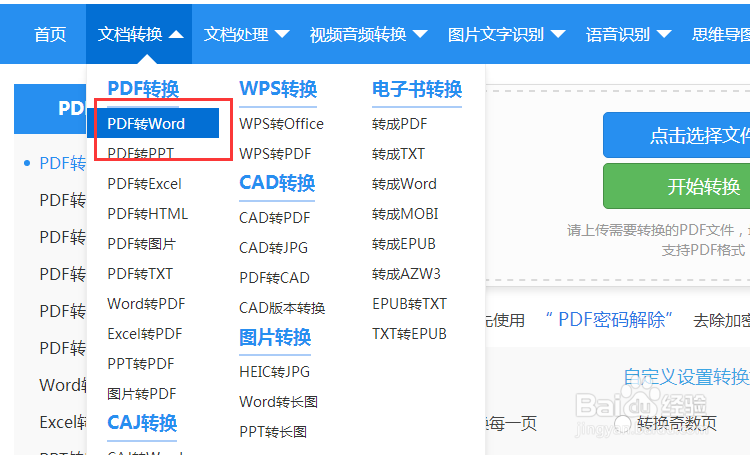The image size is (750, 455).
Task: Open PPT转长图 converter
Action: (273, 432)
